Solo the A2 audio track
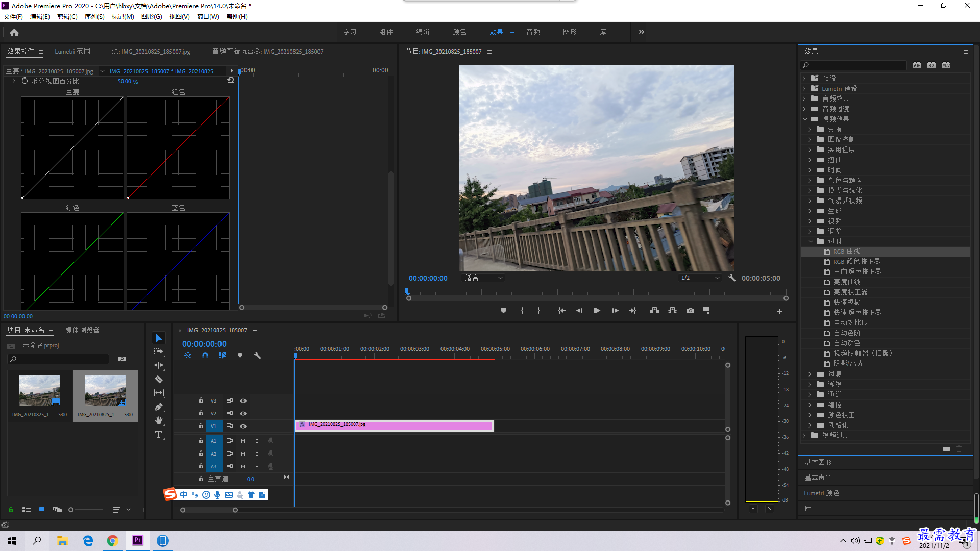 pyautogui.click(x=257, y=454)
